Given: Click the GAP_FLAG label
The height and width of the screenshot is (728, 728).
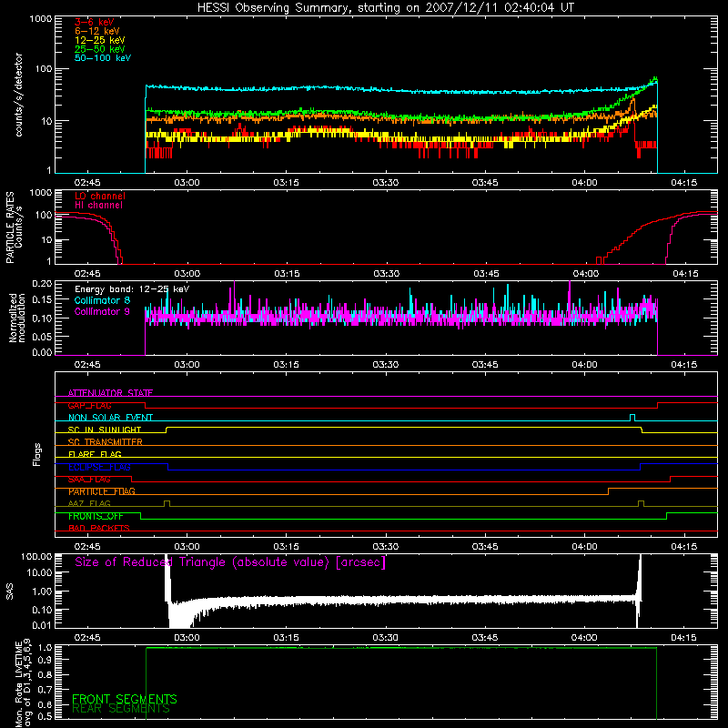Looking at the screenshot, I should click(x=89, y=405).
